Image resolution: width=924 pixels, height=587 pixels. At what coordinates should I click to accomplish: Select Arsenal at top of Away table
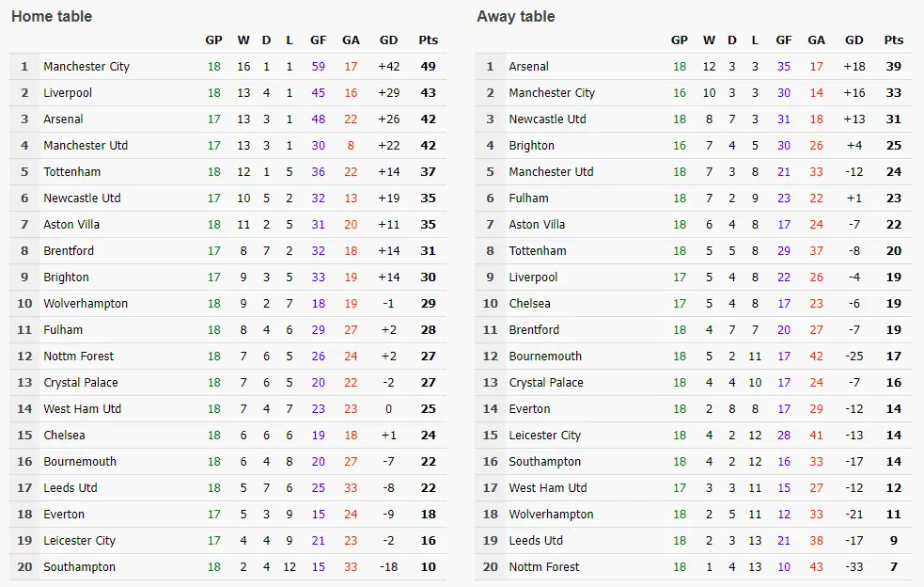pyautogui.click(x=528, y=67)
